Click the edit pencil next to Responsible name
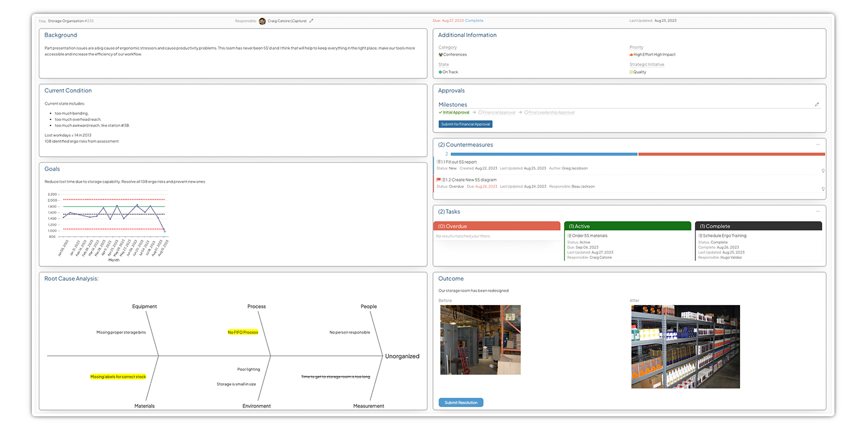The height and width of the screenshot is (440, 868). [311, 21]
